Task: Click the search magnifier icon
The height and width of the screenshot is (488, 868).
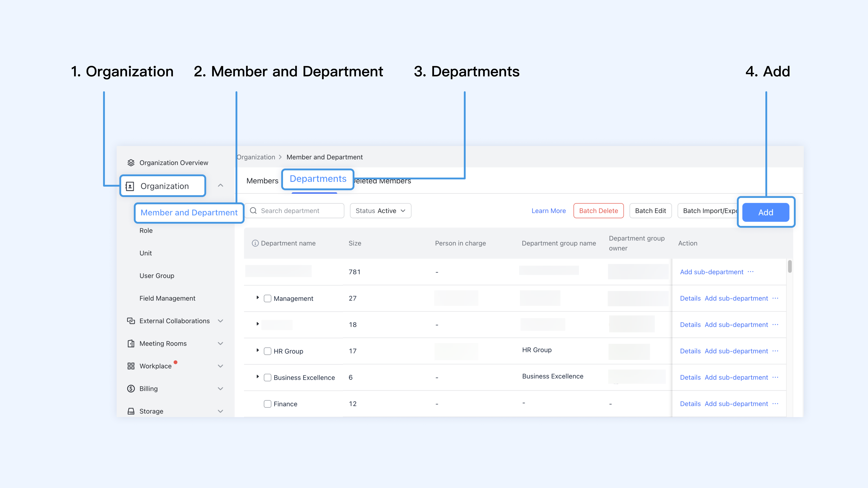Action: coord(253,211)
